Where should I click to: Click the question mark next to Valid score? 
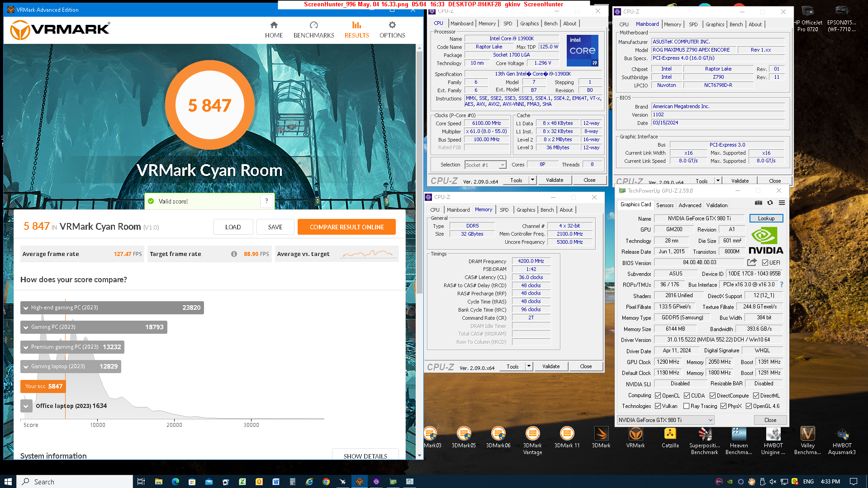(267, 201)
